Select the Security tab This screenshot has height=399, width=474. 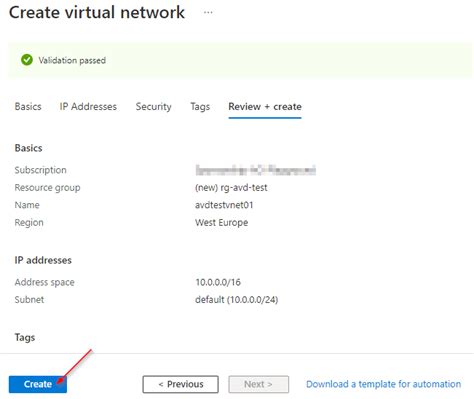point(153,107)
